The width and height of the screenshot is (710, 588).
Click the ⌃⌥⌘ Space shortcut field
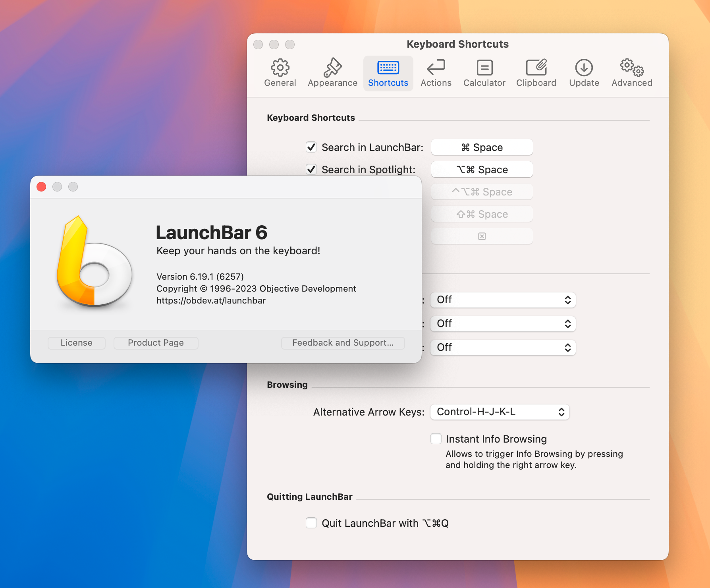482,192
